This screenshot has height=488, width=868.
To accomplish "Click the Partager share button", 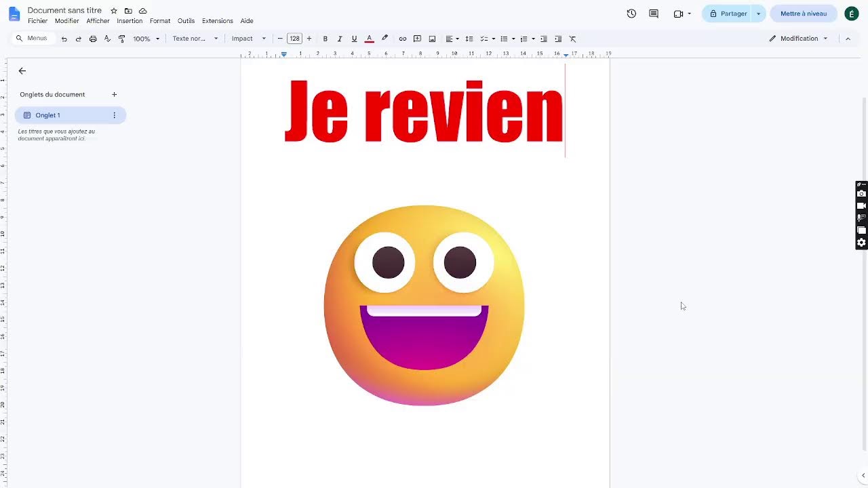I will 728,14.
